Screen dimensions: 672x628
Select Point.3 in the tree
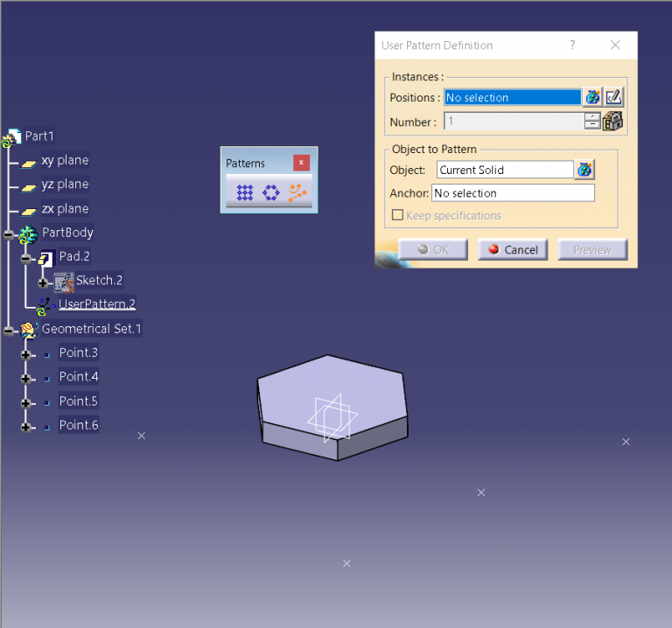point(79,352)
